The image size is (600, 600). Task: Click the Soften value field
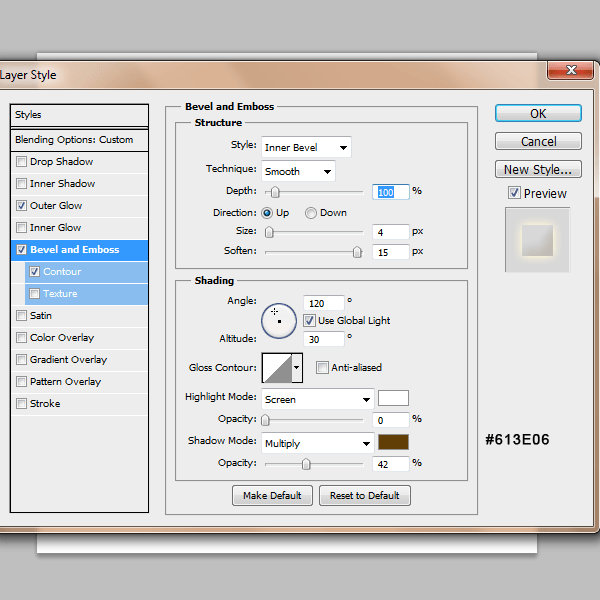[x=391, y=252]
